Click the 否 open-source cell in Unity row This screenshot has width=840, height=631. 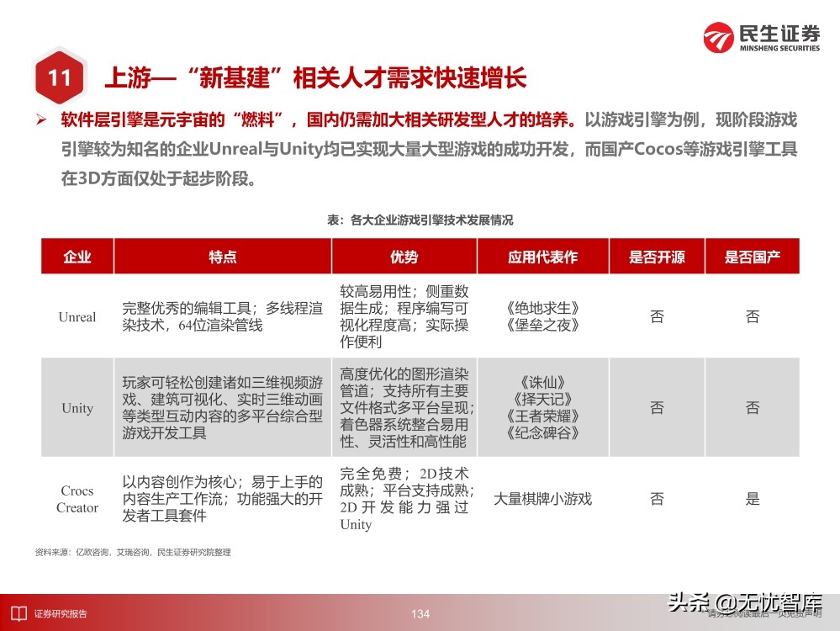click(x=657, y=408)
